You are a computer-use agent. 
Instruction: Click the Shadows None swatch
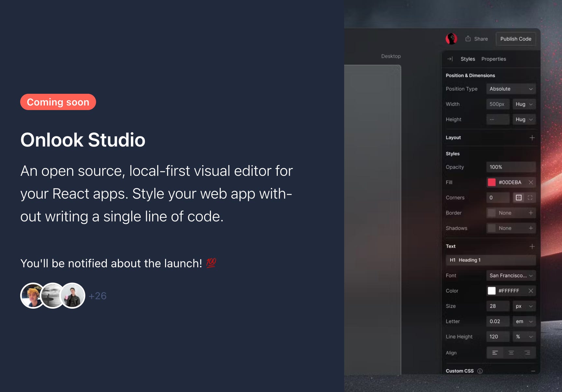point(492,228)
